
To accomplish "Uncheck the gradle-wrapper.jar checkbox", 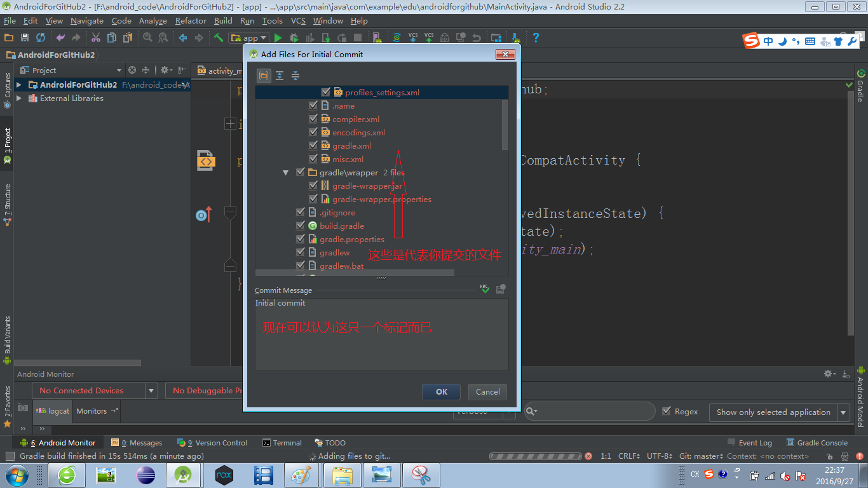I will [x=313, y=186].
